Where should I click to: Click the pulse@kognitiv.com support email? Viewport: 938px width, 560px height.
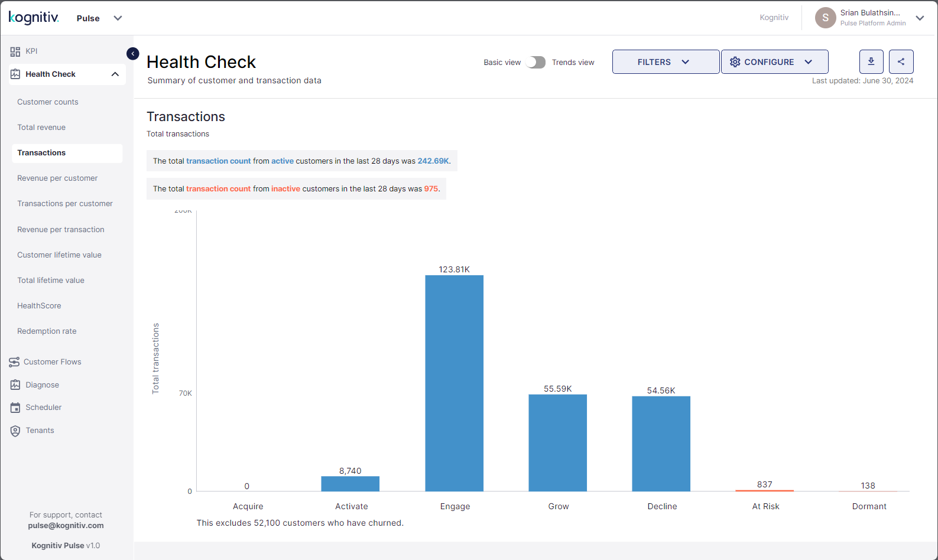[66, 526]
